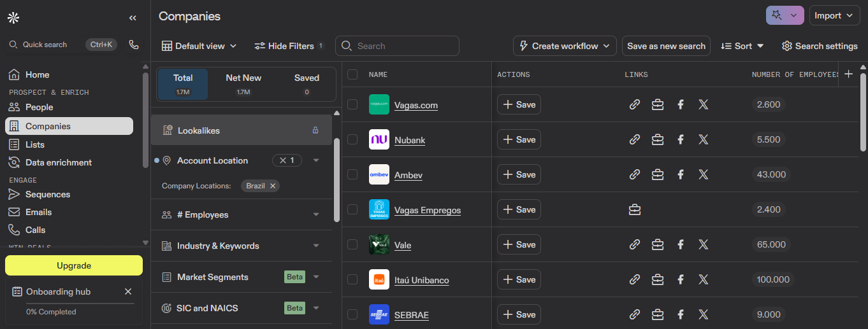The width and height of the screenshot is (868, 329).
Task: Toggle Hide Filters button
Action: click(289, 46)
